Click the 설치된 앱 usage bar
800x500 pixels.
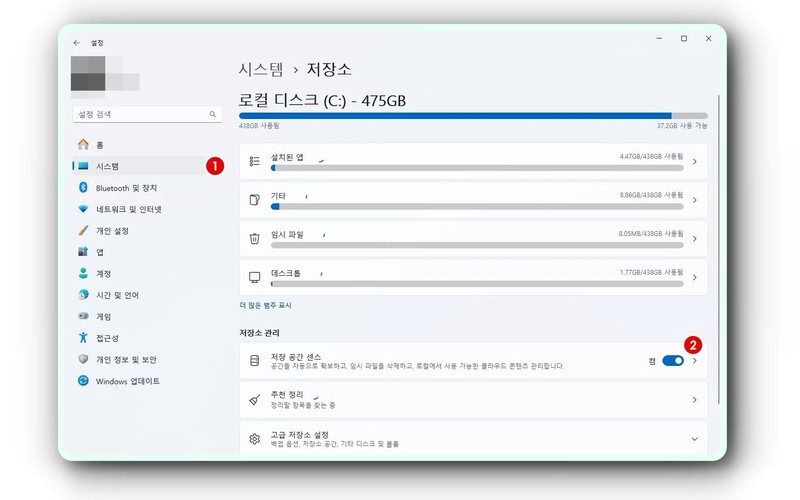click(x=477, y=168)
